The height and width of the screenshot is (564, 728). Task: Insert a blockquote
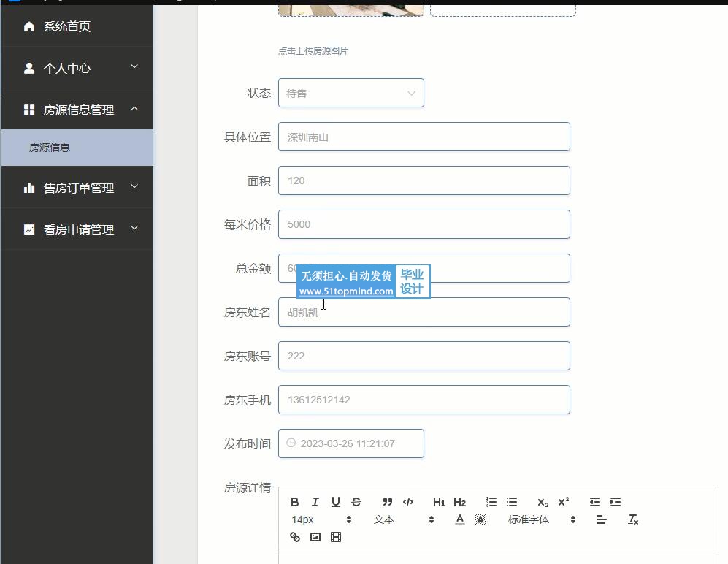(388, 502)
